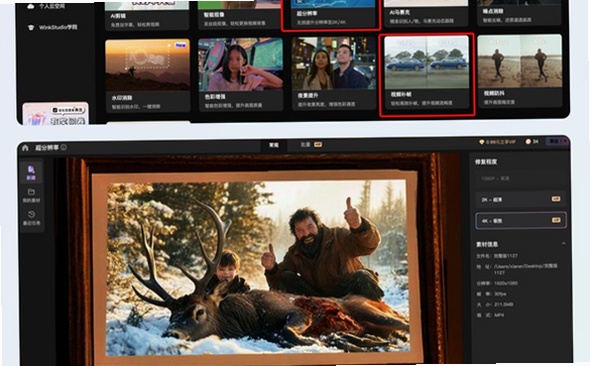Open the 视频防抖 runner thumbnail card
This screenshot has height=366, width=590.
click(520, 71)
